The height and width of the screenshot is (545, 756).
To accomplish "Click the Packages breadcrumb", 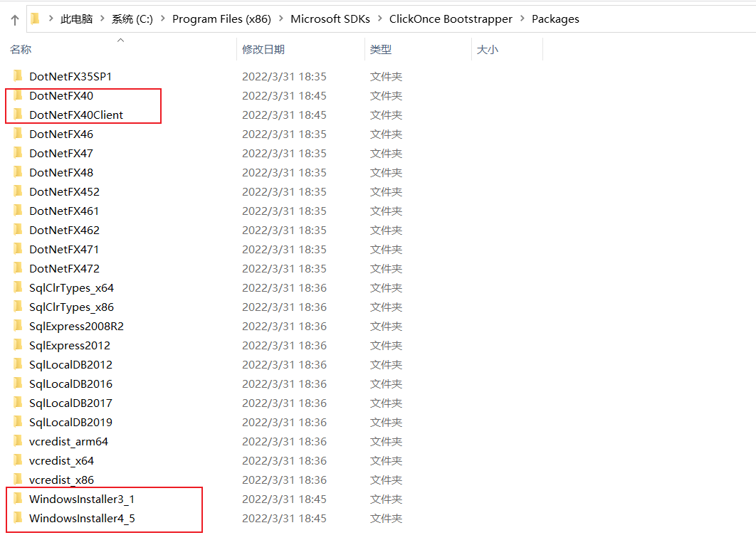I will pos(555,19).
